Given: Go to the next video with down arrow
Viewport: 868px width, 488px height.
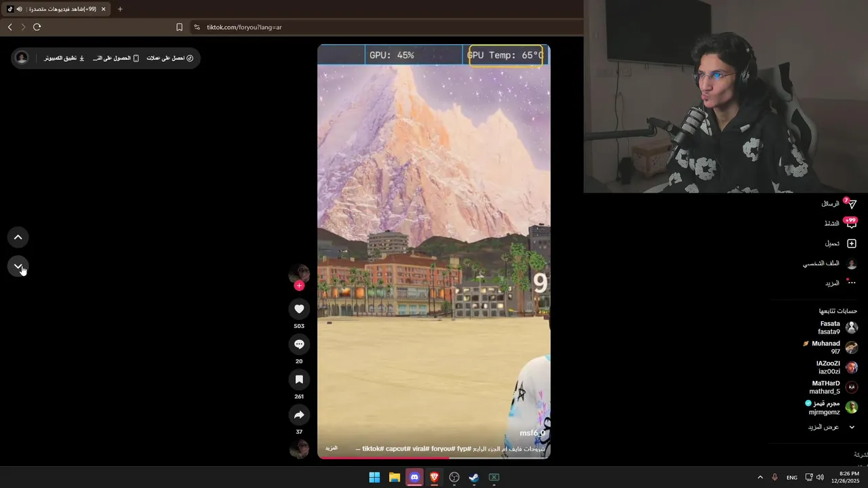Looking at the screenshot, I should coord(18,266).
